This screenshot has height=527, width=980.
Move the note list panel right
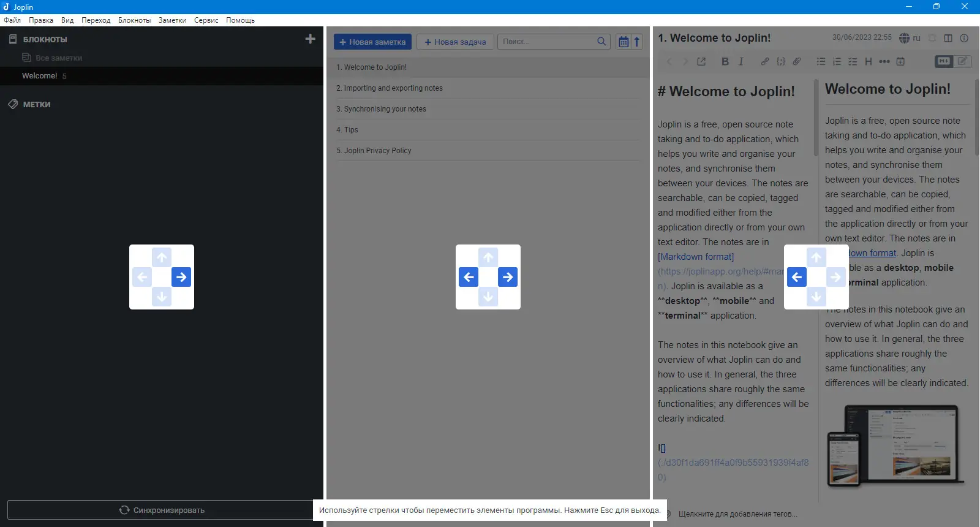pyautogui.click(x=508, y=277)
